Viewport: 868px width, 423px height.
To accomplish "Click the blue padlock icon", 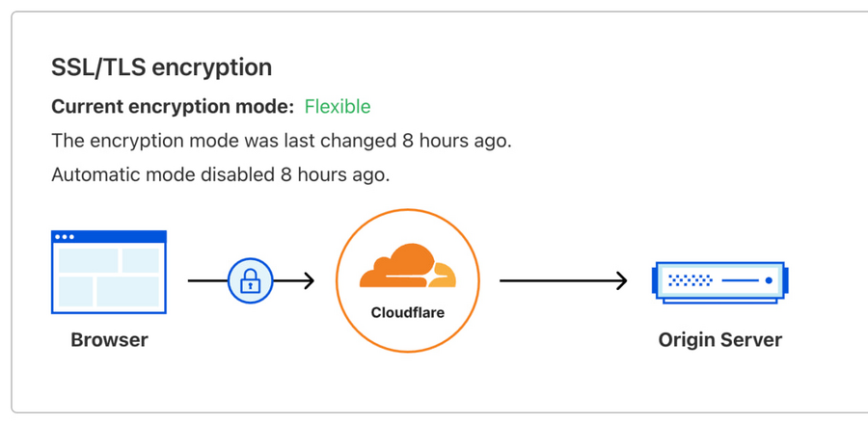I will (x=250, y=281).
